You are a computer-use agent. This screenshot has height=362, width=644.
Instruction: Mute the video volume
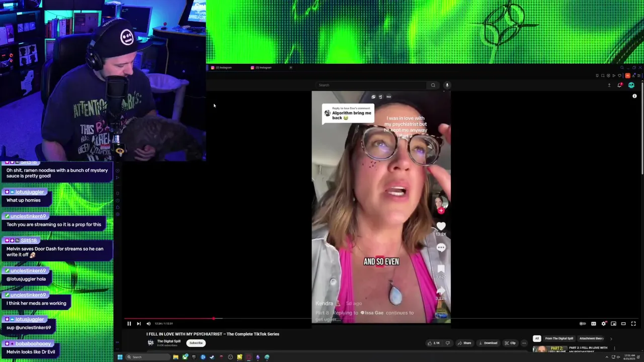click(148, 324)
